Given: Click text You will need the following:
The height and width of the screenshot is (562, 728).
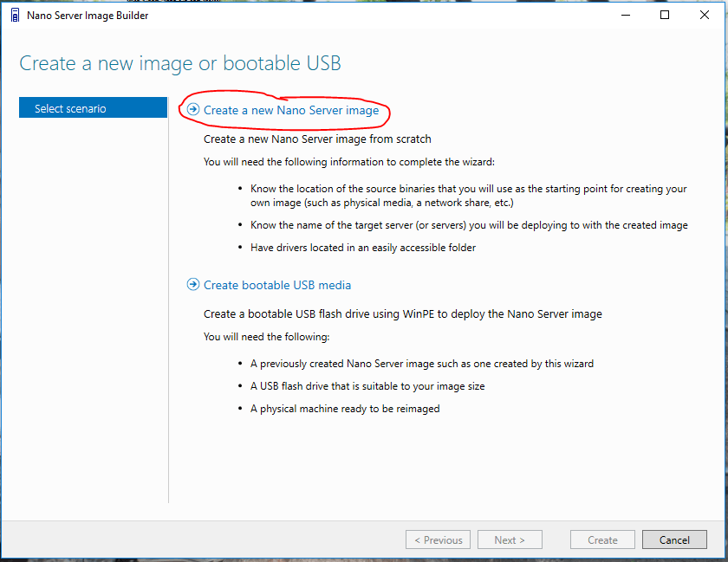Looking at the screenshot, I should click(x=267, y=337).
